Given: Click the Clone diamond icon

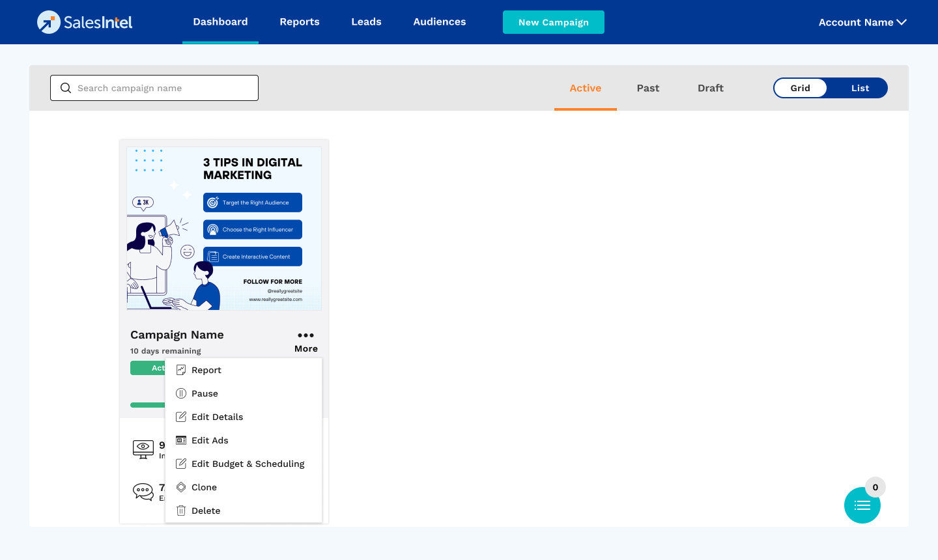Looking at the screenshot, I should (181, 487).
